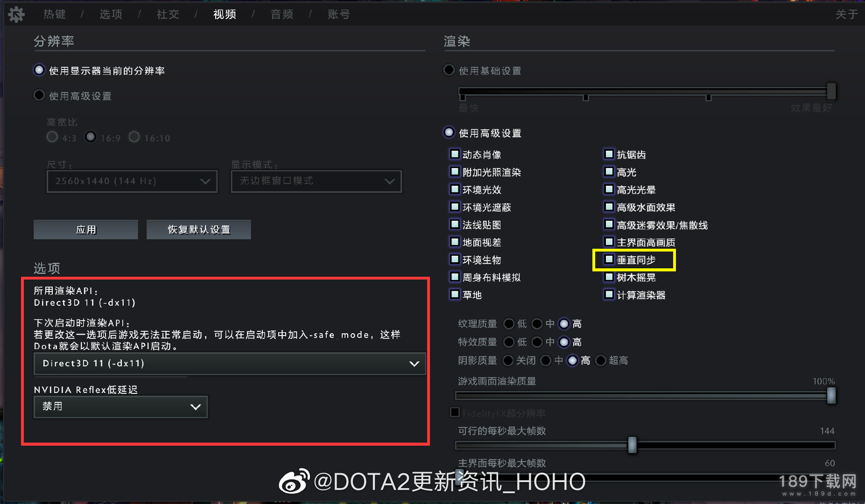Open the 2560x1440 resolution size dropdown
The height and width of the screenshot is (504, 865).
(132, 181)
